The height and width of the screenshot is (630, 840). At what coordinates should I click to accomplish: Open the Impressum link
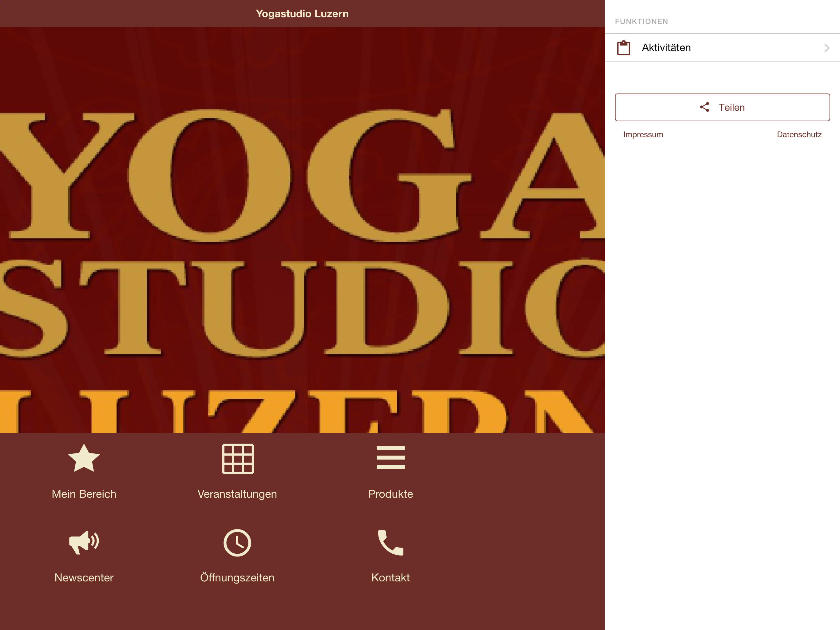coord(643,134)
